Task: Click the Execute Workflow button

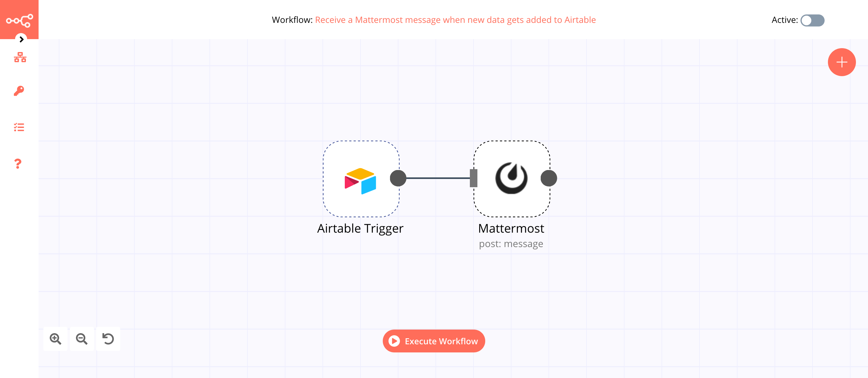Action: point(433,341)
